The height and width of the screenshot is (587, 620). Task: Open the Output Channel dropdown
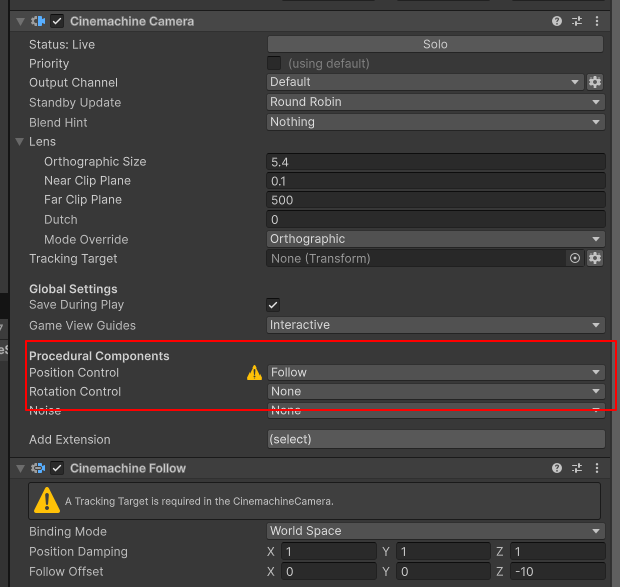(x=425, y=82)
